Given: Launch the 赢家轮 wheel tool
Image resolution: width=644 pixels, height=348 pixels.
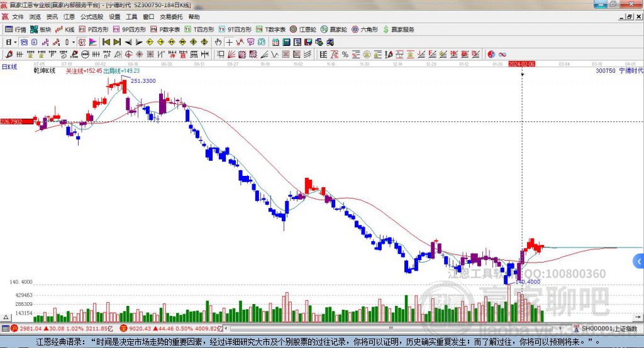Looking at the screenshot, I should click(334, 30).
